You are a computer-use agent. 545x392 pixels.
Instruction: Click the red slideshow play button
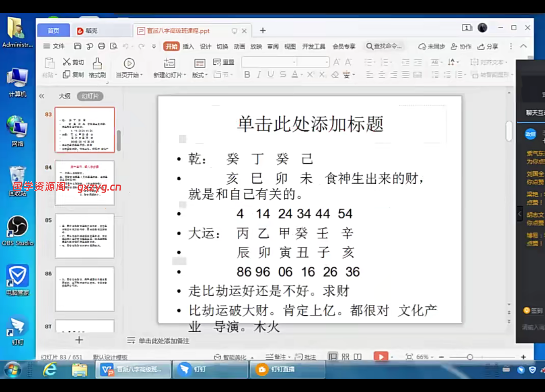pos(381,357)
